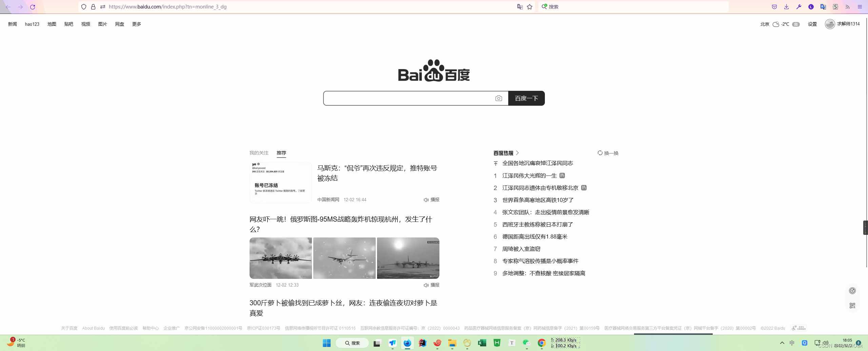Switch to the 推荐 tab

point(281,153)
